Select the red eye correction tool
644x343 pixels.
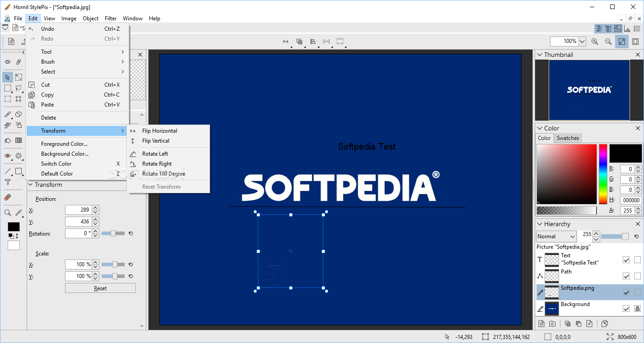[8, 156]
